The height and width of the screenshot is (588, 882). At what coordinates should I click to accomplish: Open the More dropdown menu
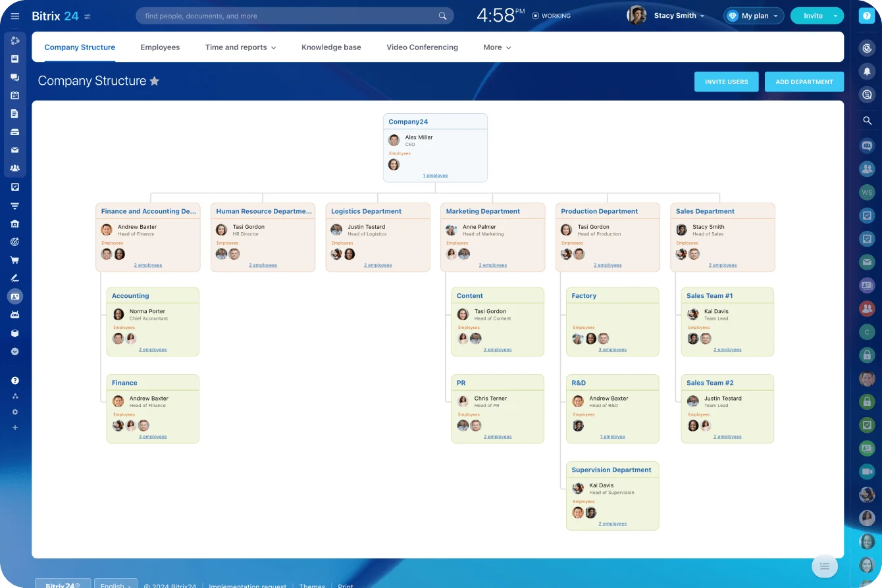click(x=497, y=47)
